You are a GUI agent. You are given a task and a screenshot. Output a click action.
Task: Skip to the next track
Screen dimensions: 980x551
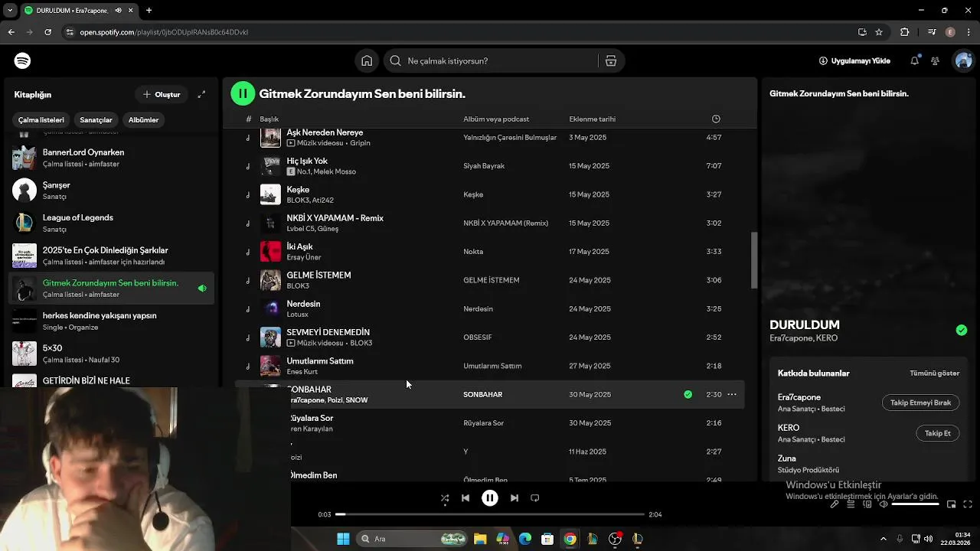(514, 498)
